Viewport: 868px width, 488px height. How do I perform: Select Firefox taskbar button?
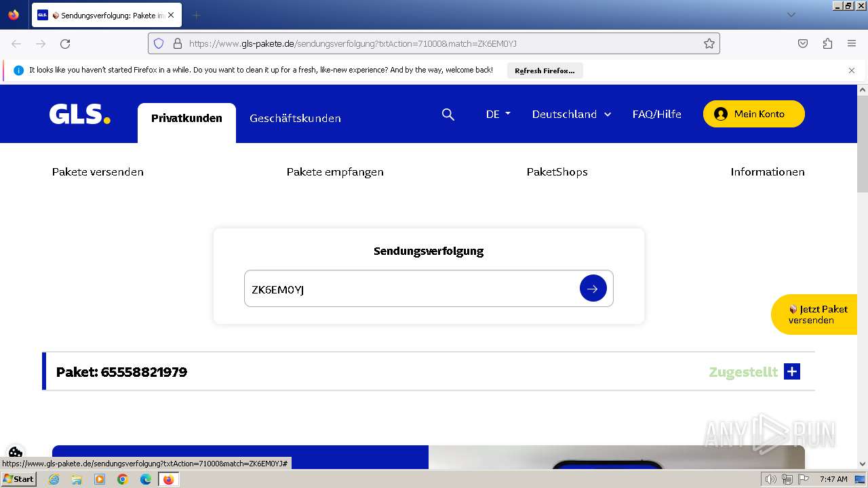point(168,479)
